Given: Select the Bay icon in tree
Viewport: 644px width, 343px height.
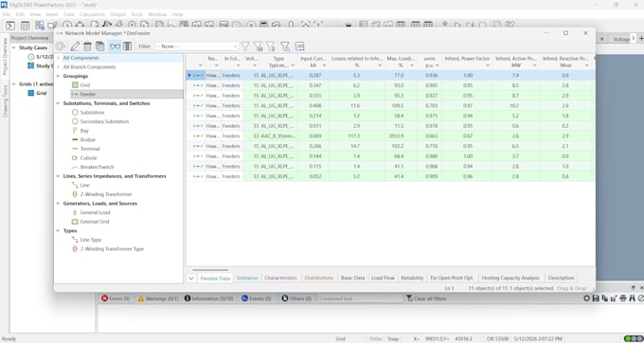Looking at the screenshot, I should (75, 131).
